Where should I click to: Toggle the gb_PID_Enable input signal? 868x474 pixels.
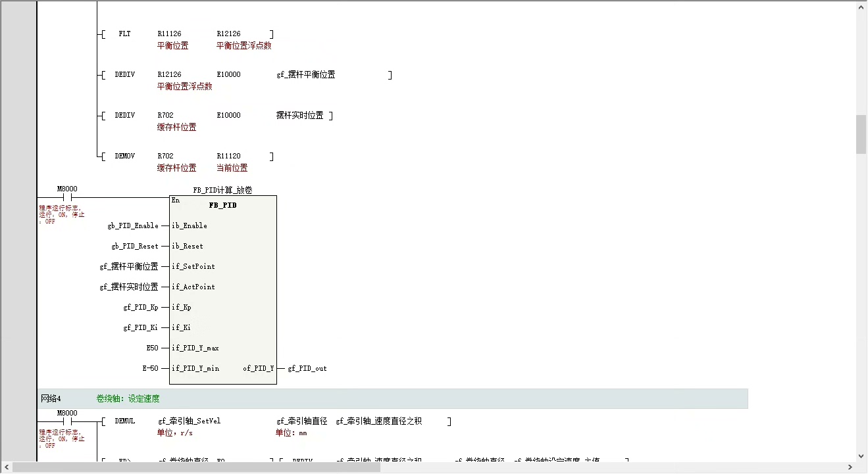[133, 225]
